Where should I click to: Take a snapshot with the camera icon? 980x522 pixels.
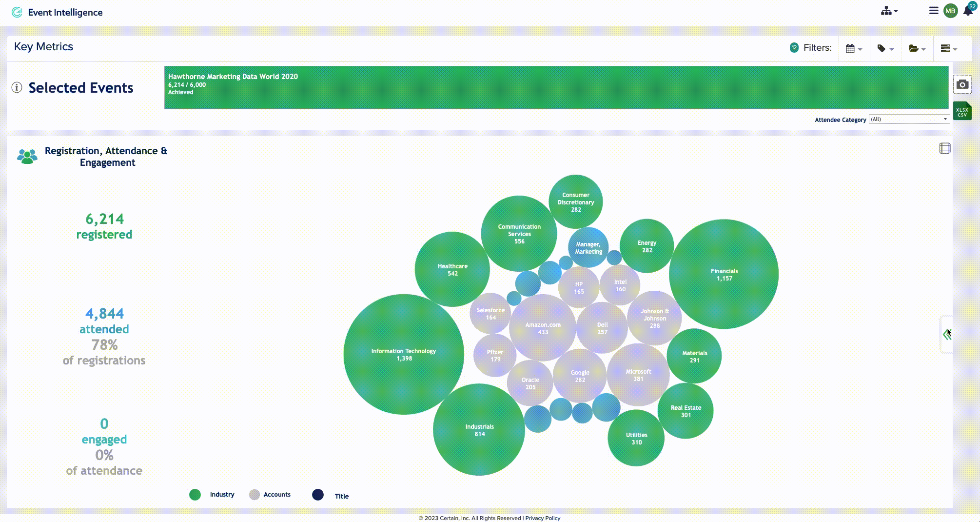click(x=962, y=84)
